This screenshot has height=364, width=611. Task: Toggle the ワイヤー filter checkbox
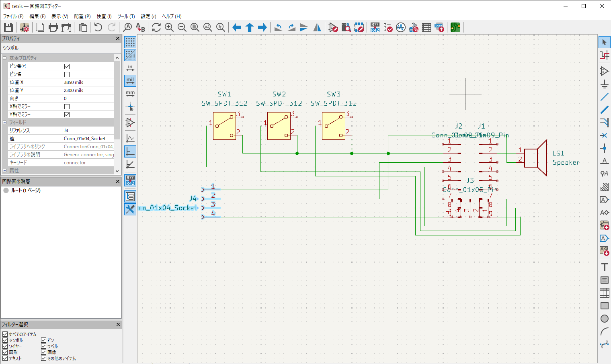pos(5,346)
